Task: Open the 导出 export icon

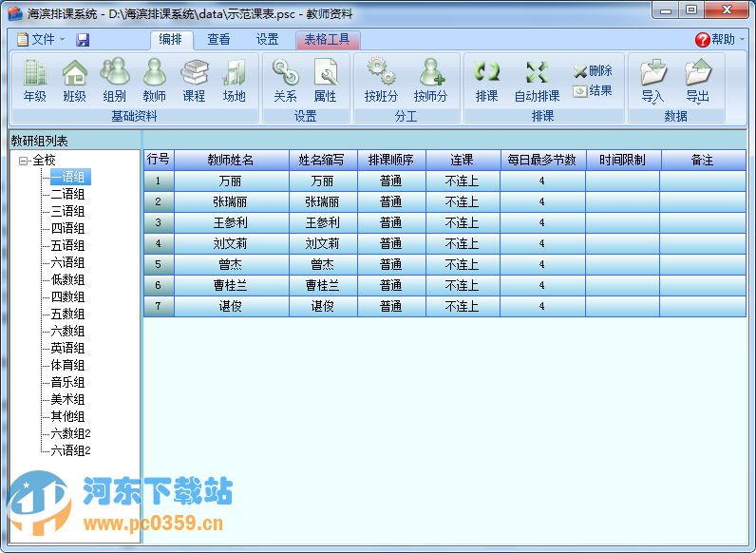Action: 698,81
